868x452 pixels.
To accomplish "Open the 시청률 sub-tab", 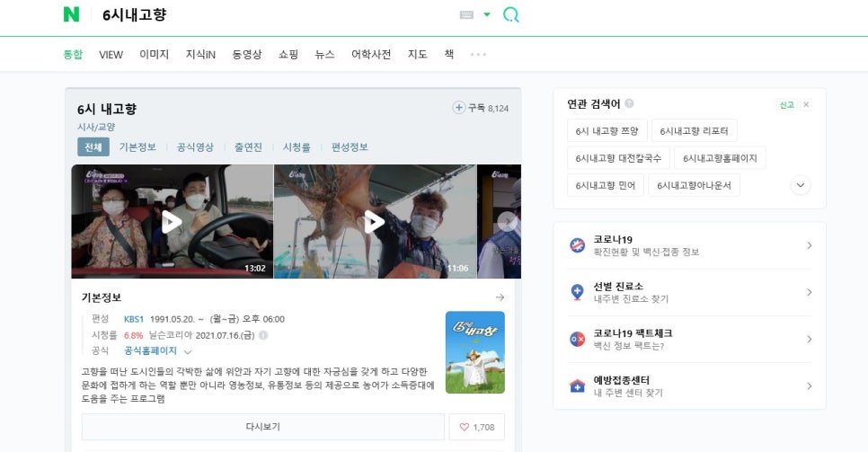I will 297,146.
